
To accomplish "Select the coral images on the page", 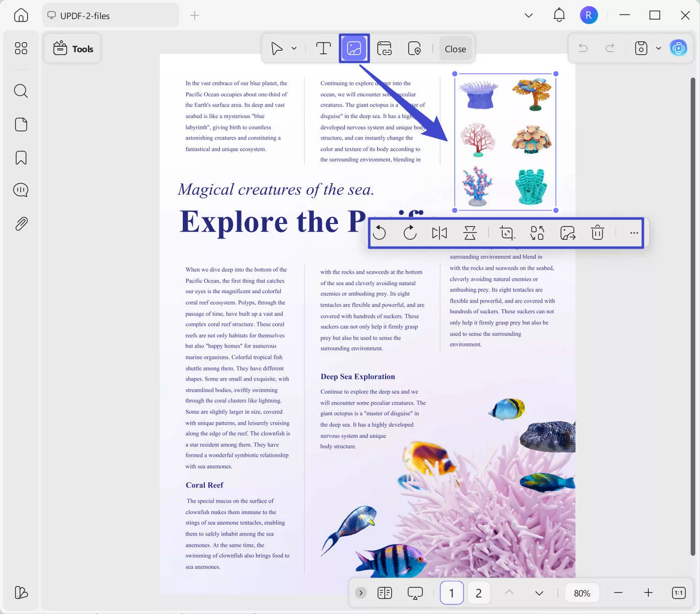I will 505,142.
